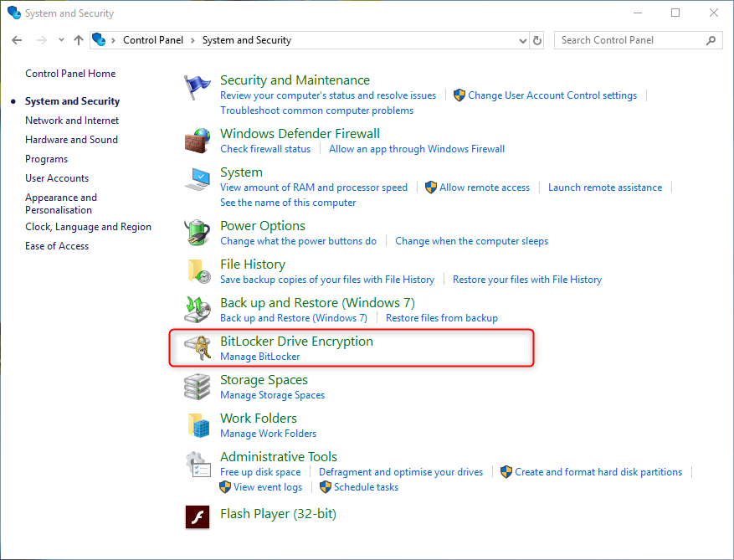The image size is (734, 560).
Task: Click the Forward arrow navigation button
Action: 42,40
